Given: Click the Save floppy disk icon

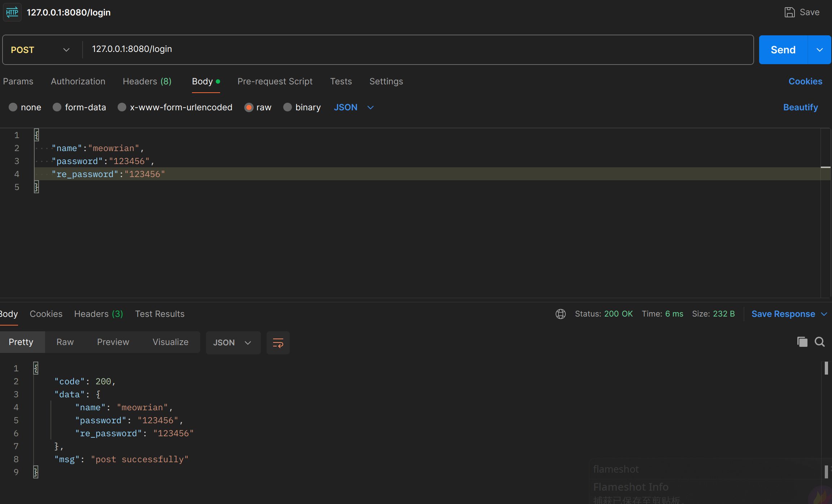Looking at the screenshot, I should 789,12.
